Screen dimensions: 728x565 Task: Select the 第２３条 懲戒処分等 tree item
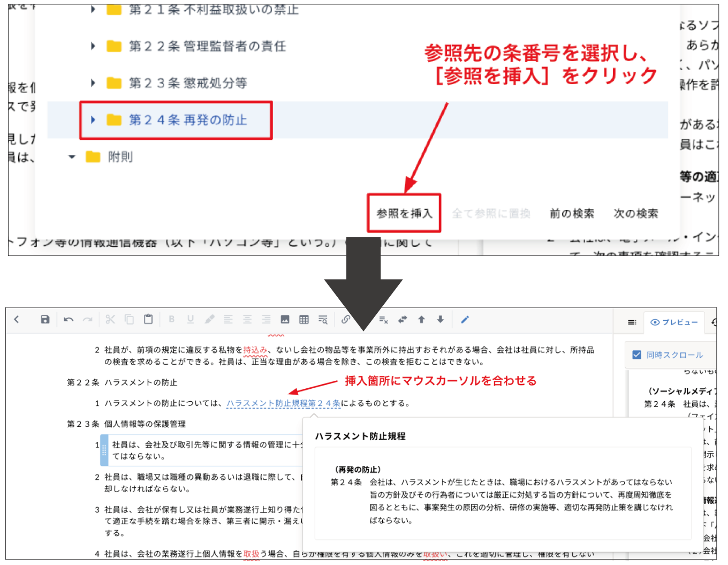point(188,83)
